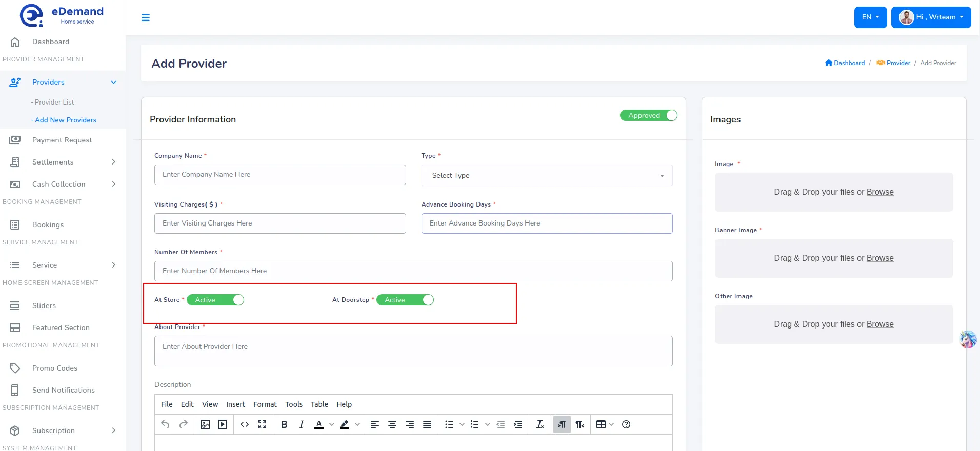Image resolution: width=980 pixels, height=451 pixels.
Task: Apply bold formatting in editor toolbar
Action: coord(284,424)
